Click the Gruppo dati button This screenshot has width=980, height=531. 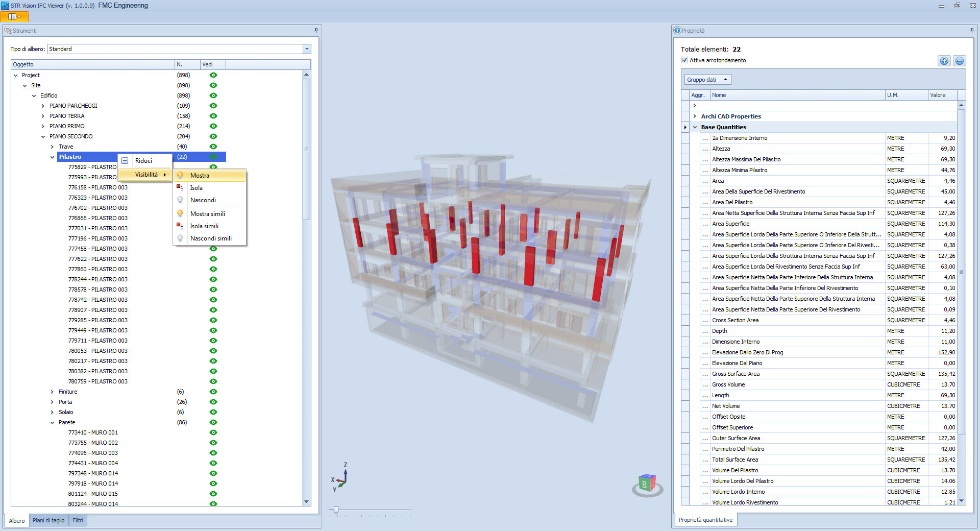click(x=707, y=80)
